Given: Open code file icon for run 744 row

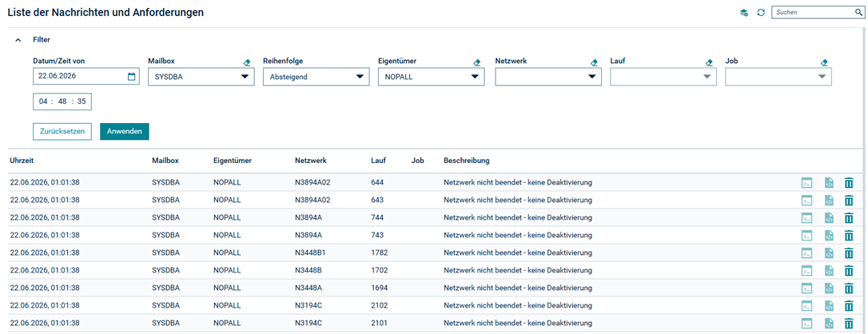Looking at the screenshot, I should 829,218.
